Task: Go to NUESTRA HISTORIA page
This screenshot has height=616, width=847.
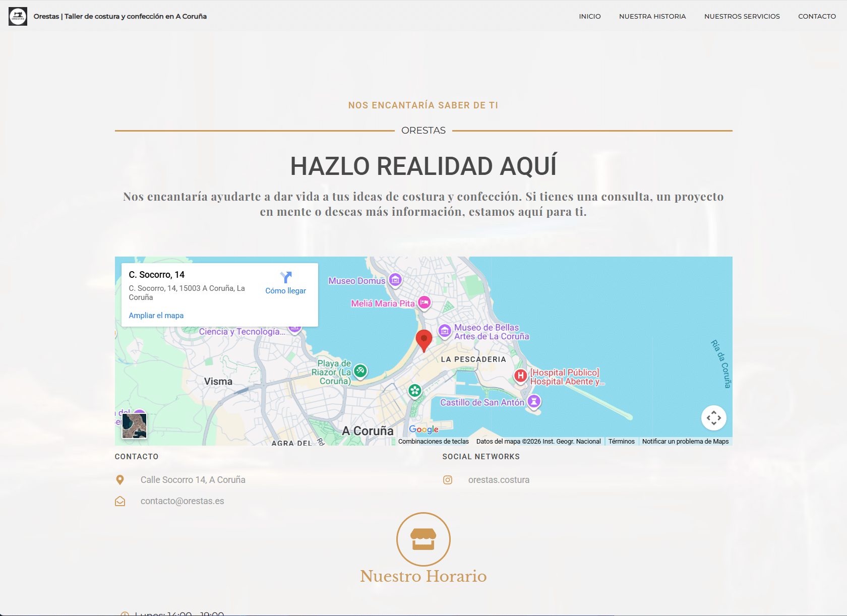Action: [x=652, y=16]
